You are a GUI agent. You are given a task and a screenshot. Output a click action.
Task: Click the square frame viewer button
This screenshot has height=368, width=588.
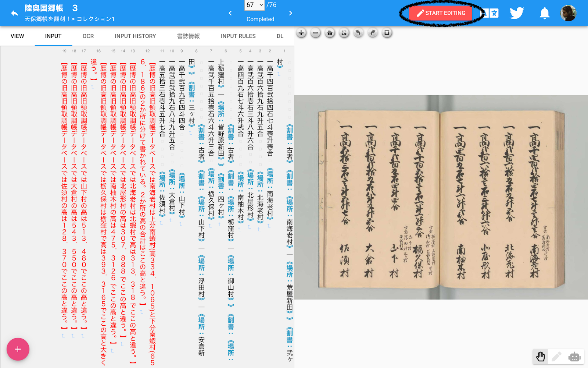pos(387,33)
